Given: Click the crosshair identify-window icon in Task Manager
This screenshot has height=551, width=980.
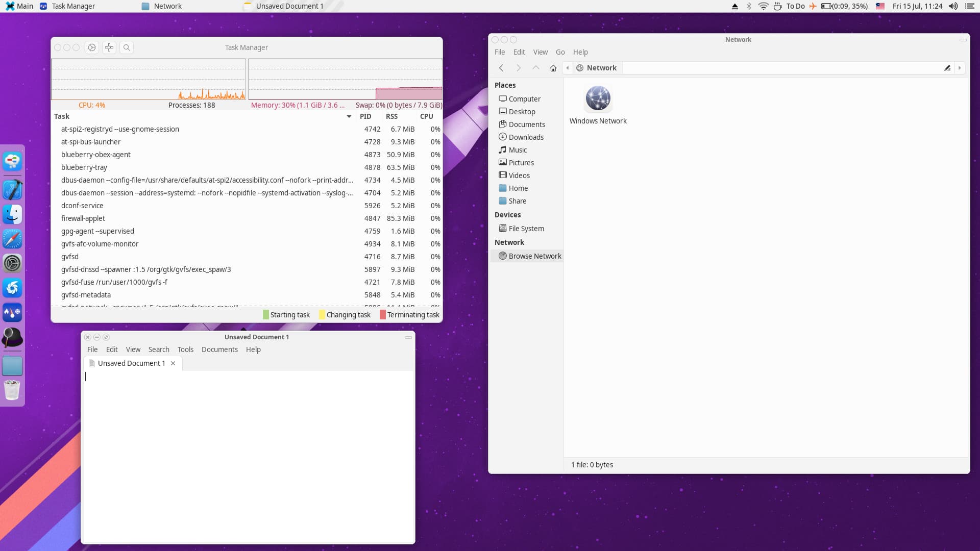Looking at the screenshot, I should [x=109, y=47].
